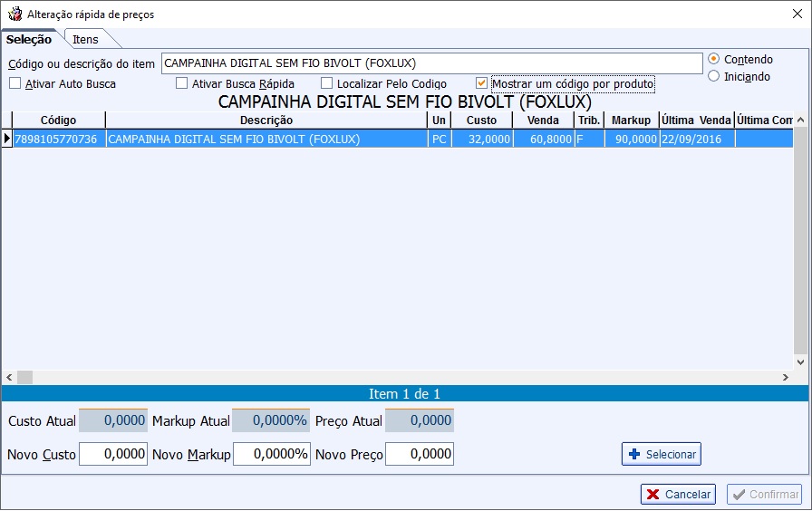The image size is (812, 511).
Task: Click the markup cell 90,0000
Action: [632, 139]
